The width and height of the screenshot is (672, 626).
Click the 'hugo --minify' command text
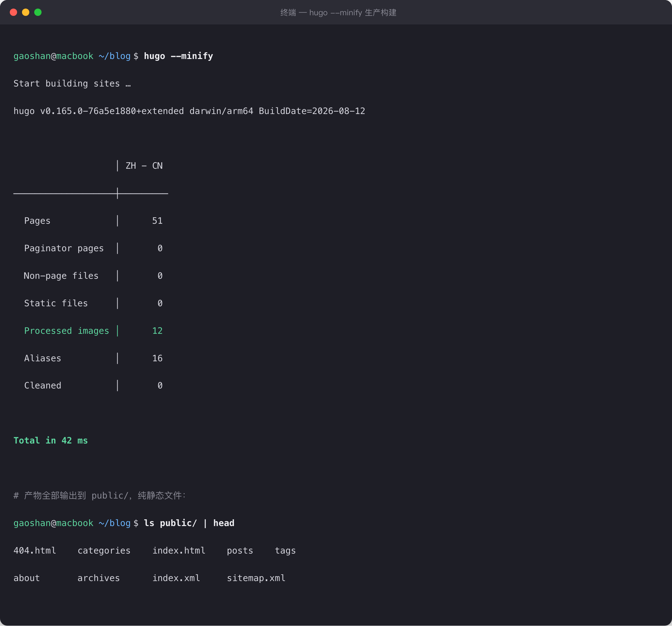point(178,56)
